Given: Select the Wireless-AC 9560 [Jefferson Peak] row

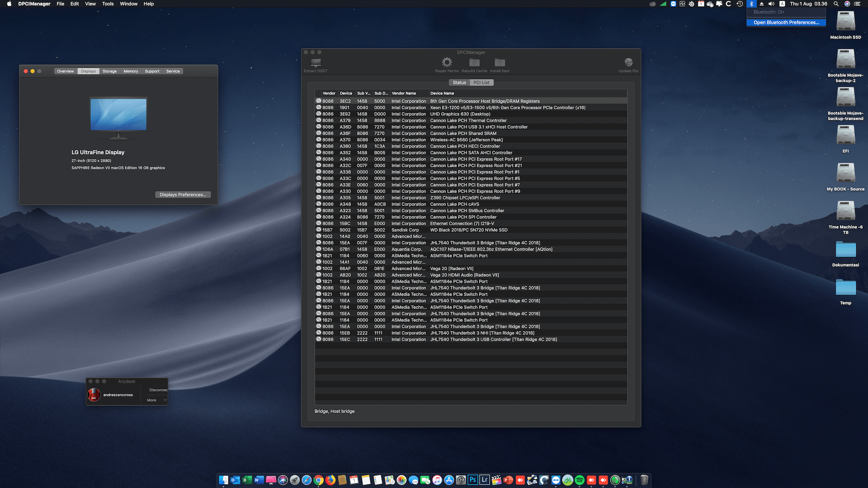Looking at the screenshot, I should [471, 140].
